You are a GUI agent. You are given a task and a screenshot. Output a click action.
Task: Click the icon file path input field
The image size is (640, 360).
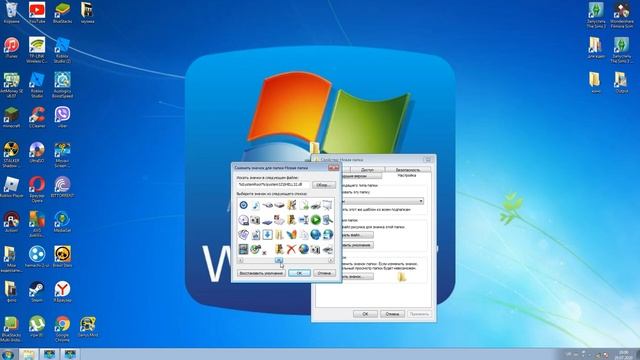pos(273,185)
